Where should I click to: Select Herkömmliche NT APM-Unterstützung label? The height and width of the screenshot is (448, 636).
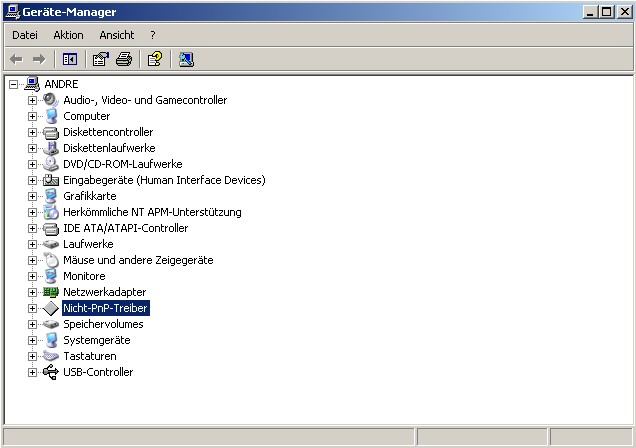(x=152, y=212)
